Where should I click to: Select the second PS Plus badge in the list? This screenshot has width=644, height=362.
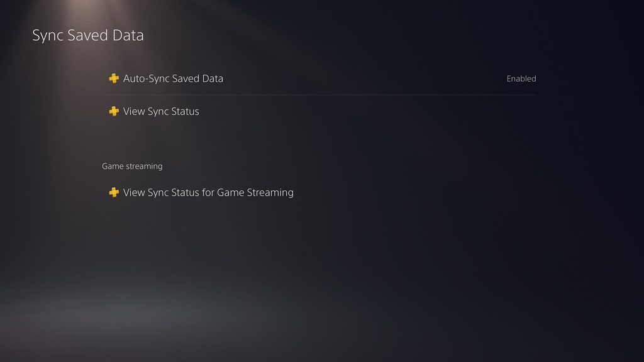114,111
